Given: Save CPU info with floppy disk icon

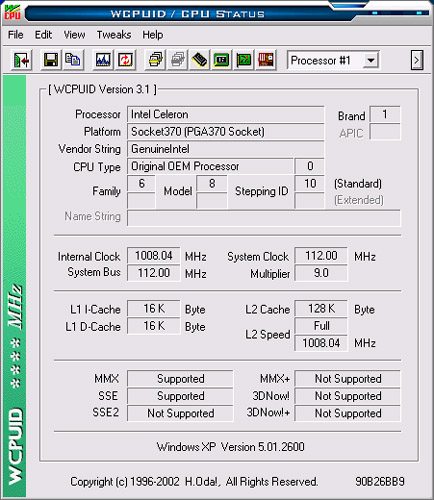Looking at the screenshot, I should [51, 60].
